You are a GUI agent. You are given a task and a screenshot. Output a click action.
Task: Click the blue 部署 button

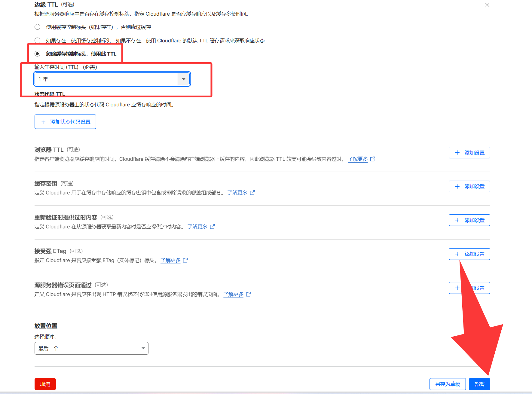(479, 384)
